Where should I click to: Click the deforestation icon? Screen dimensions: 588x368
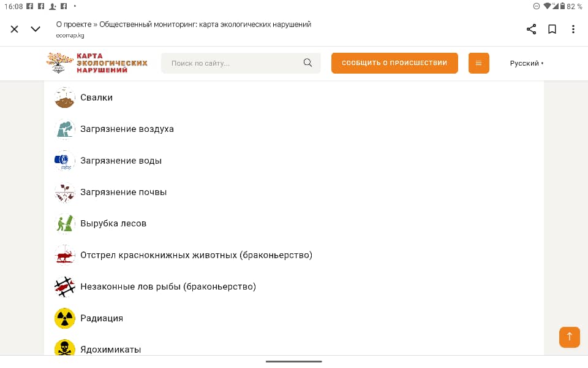pos(64,223)
